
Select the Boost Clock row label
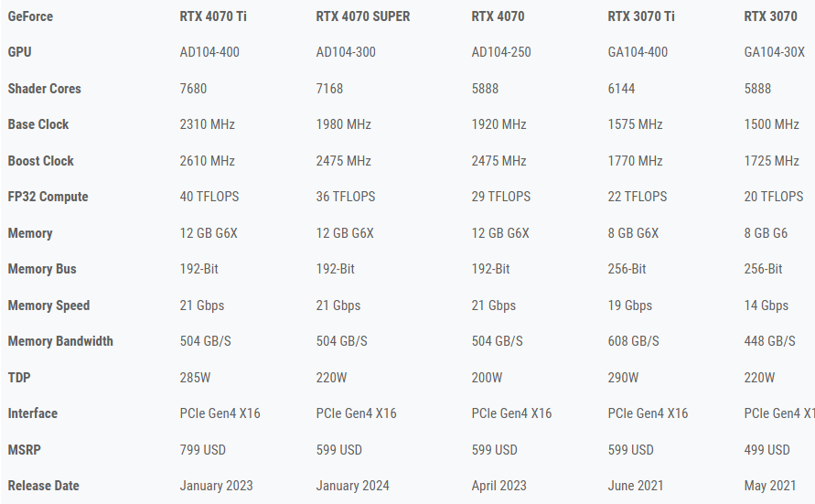click(x=40, y=161)
